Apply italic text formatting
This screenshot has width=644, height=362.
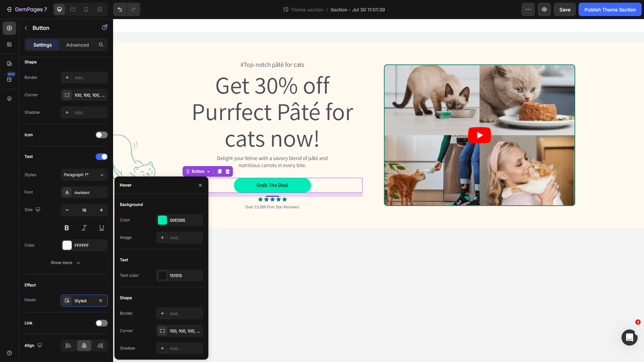tap(84, 228)
